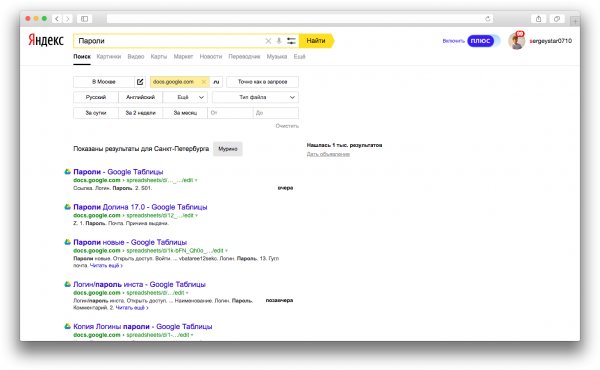Toggle the advanced search filters icon
The image size is (600, 370).
(x=291, y=41)
